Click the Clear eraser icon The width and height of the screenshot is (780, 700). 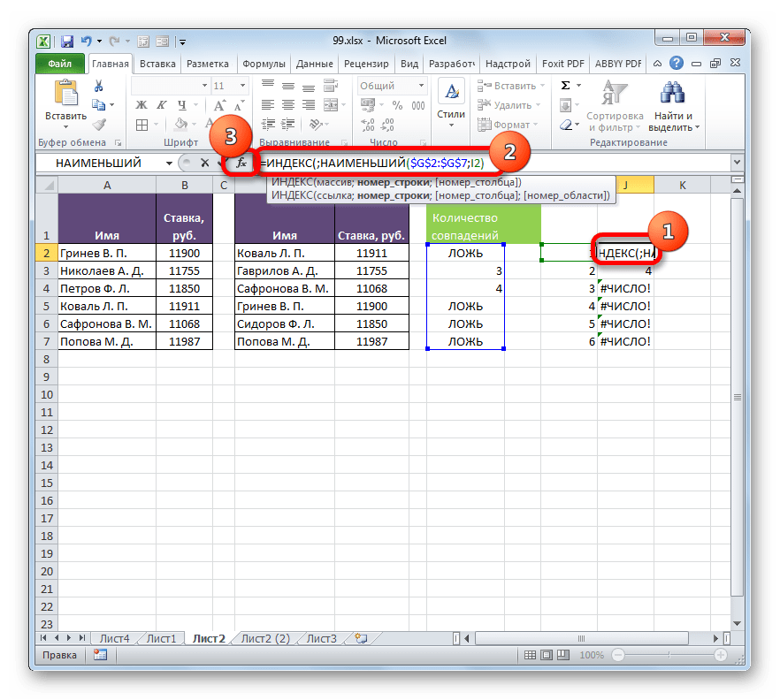[x=566, y=125]
